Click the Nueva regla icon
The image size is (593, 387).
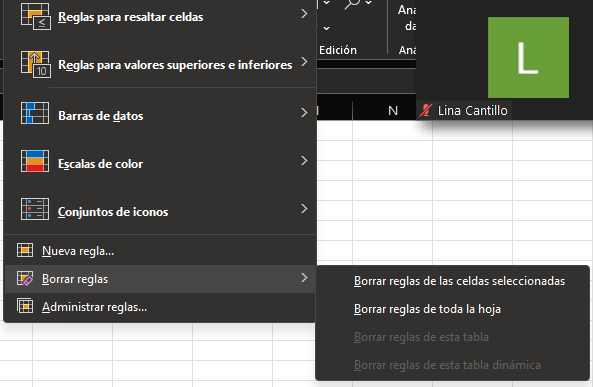coord(25,250)
